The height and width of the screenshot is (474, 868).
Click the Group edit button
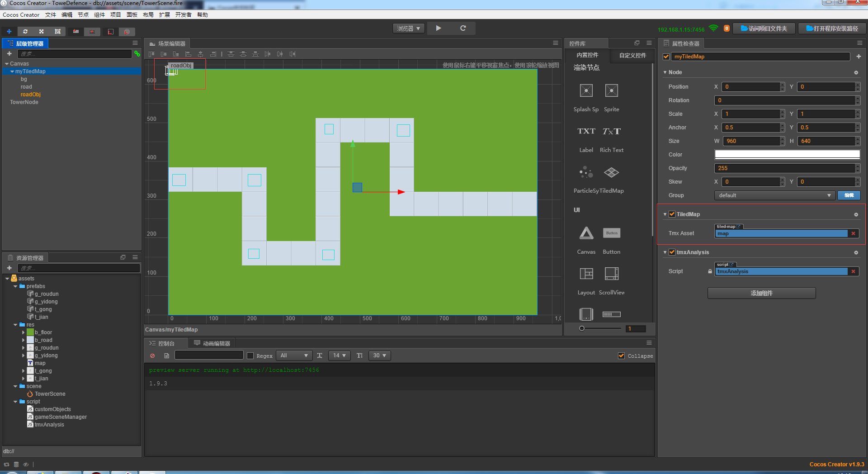coord(849,195)
